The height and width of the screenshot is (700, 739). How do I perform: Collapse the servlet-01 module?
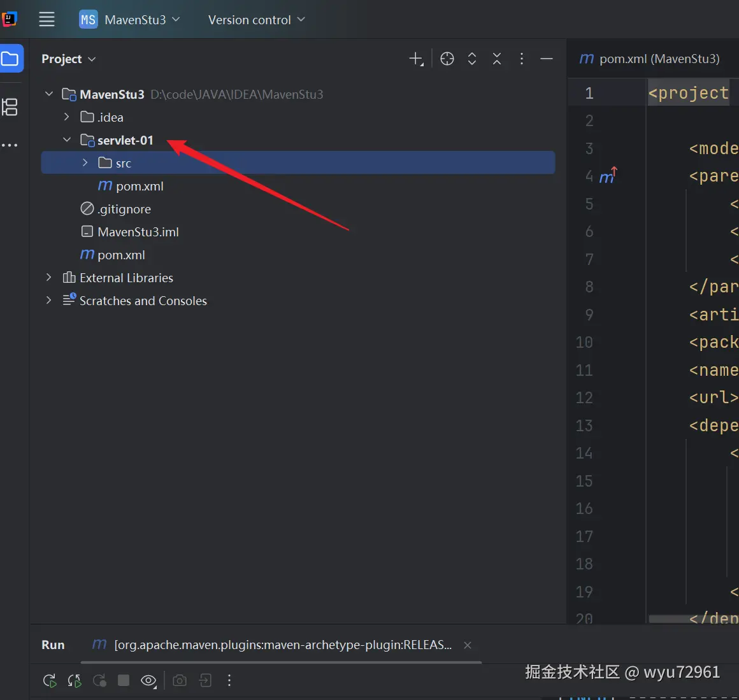pyautogui.click(x=67, y=139)
